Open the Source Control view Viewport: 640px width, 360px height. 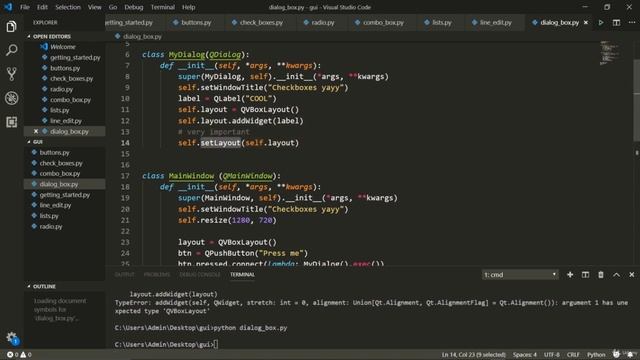click(x=11, y=74)
